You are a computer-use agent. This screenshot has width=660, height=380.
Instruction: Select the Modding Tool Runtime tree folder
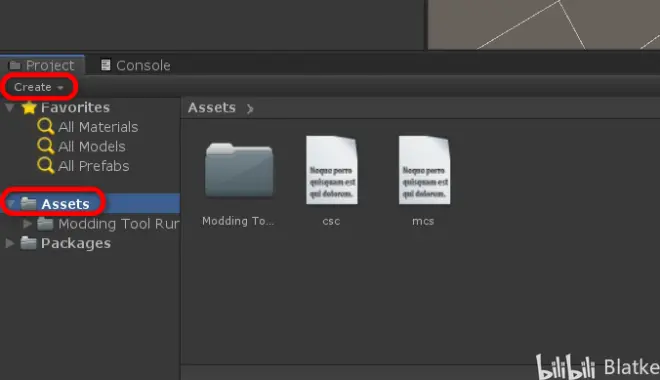tap(119, 224)
